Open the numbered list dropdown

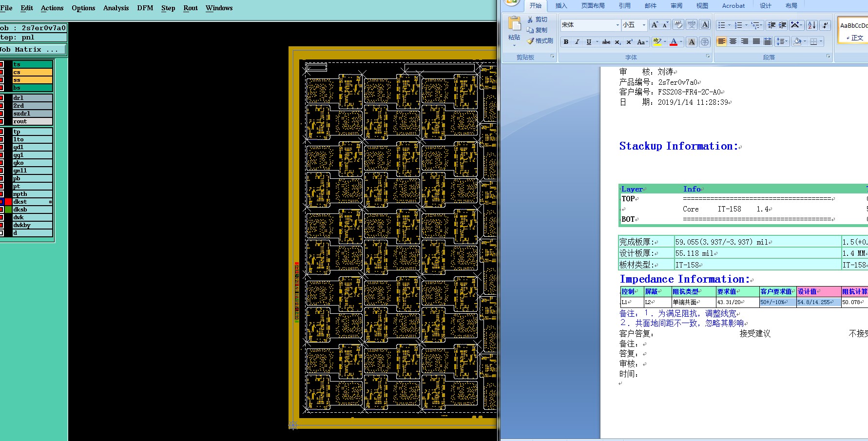tap(746, 25)
